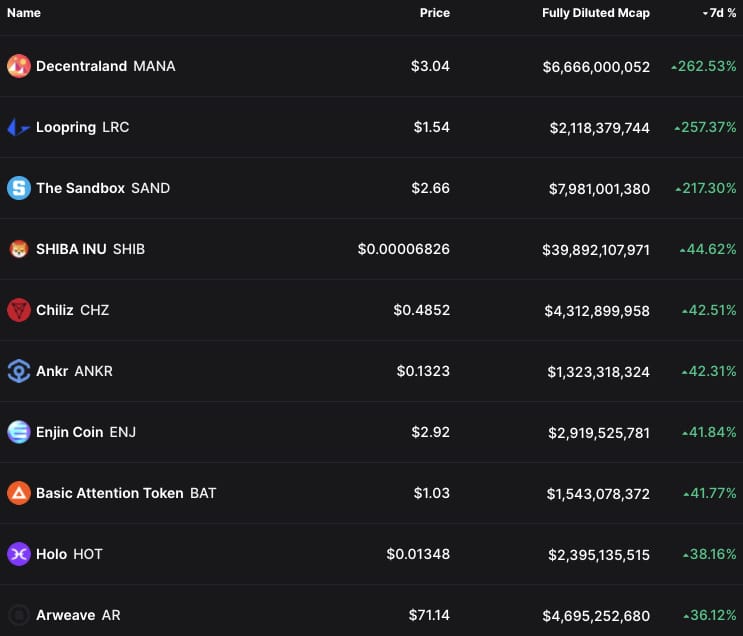The image size is (743, 636).
Task: Click the Loopring LRC logo icon
Action: click(18, 127)
